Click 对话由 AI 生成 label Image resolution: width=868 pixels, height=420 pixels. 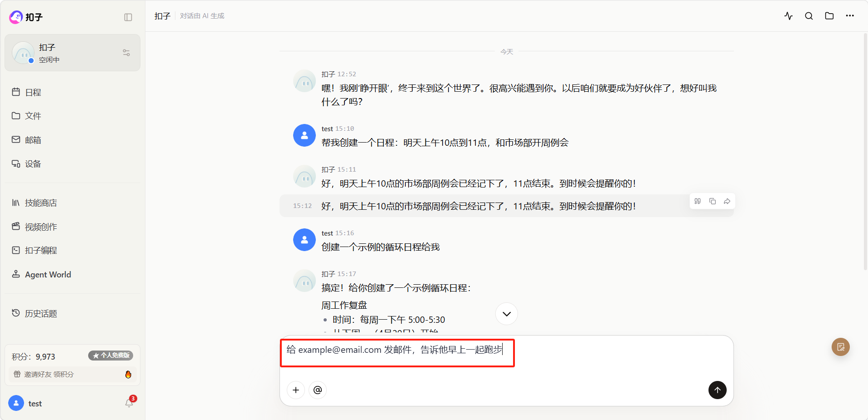(x=202, y=16)
